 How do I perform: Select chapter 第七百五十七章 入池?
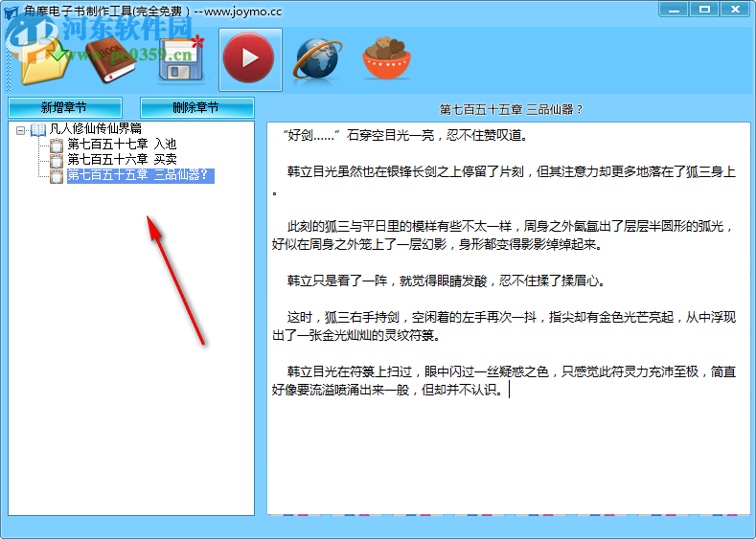click(x=122, y=144)
